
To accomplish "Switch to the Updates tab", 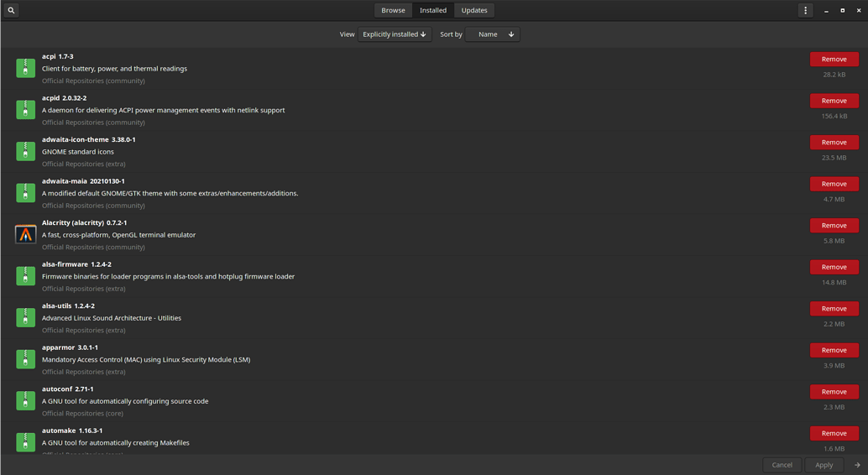I will [x=474, y=10].
